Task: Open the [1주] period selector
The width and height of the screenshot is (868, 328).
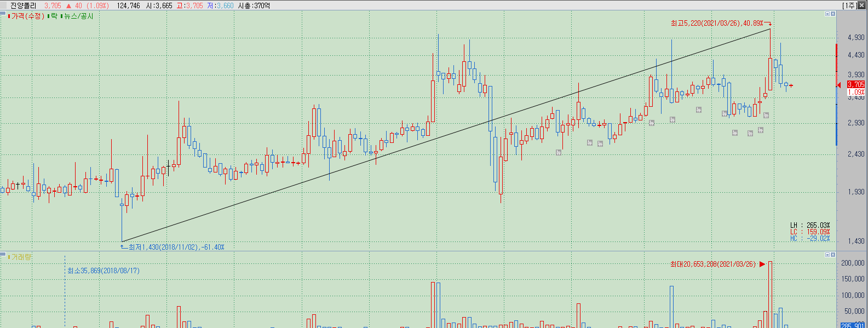Action: [x=849, y=5]
